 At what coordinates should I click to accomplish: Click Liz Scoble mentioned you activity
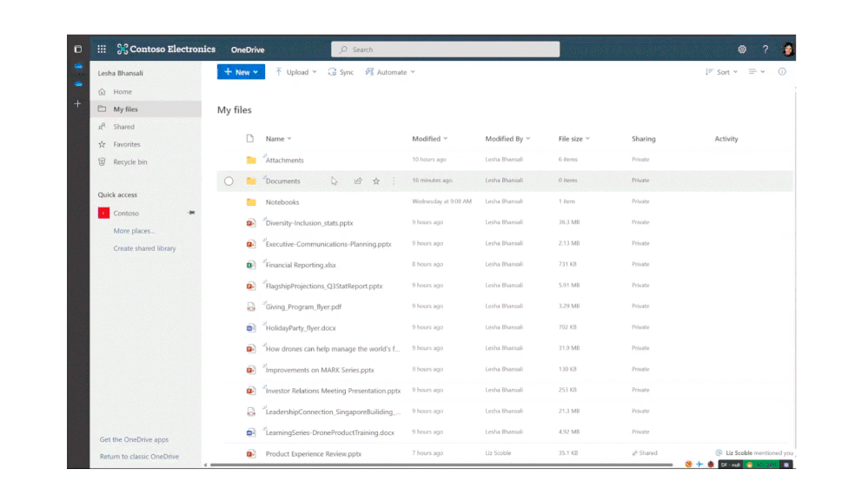754,452
